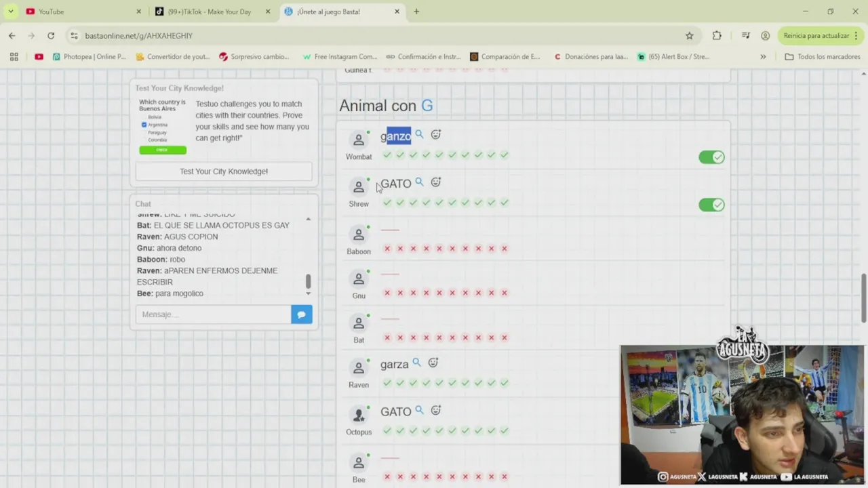Click the Octopus player avatar
The width and height of the screenshot is (868, 488).
coord(359,415)
